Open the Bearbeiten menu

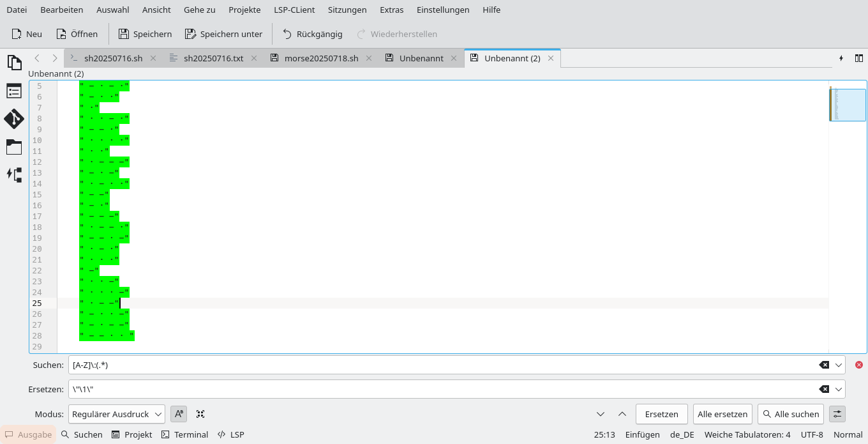61,10
